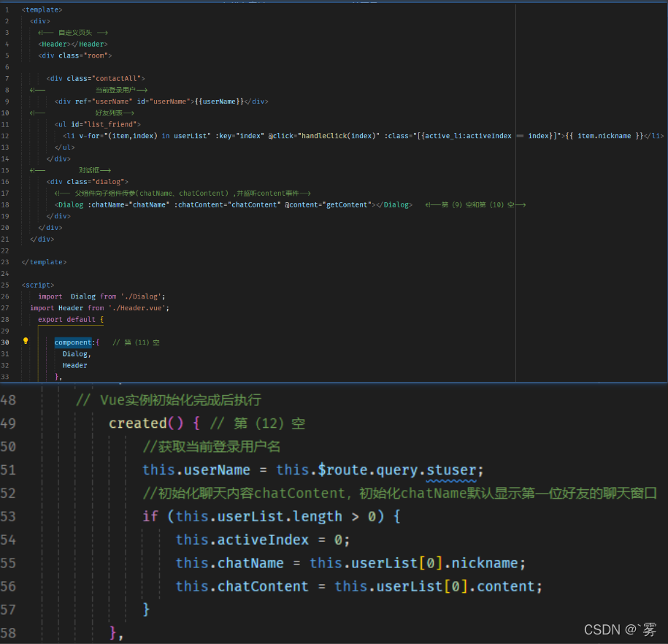Screen dimensions: 668x644
Task: Click the './Header.vue' import path
Action: click(137, 307)
